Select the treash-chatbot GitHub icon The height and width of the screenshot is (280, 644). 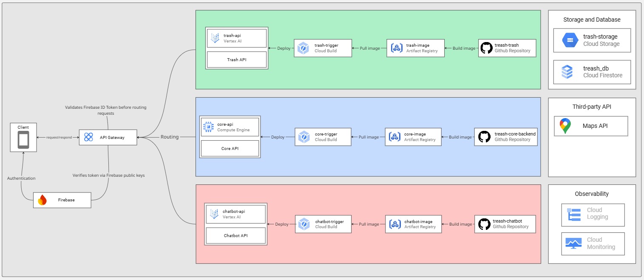[x=484, y=224]
